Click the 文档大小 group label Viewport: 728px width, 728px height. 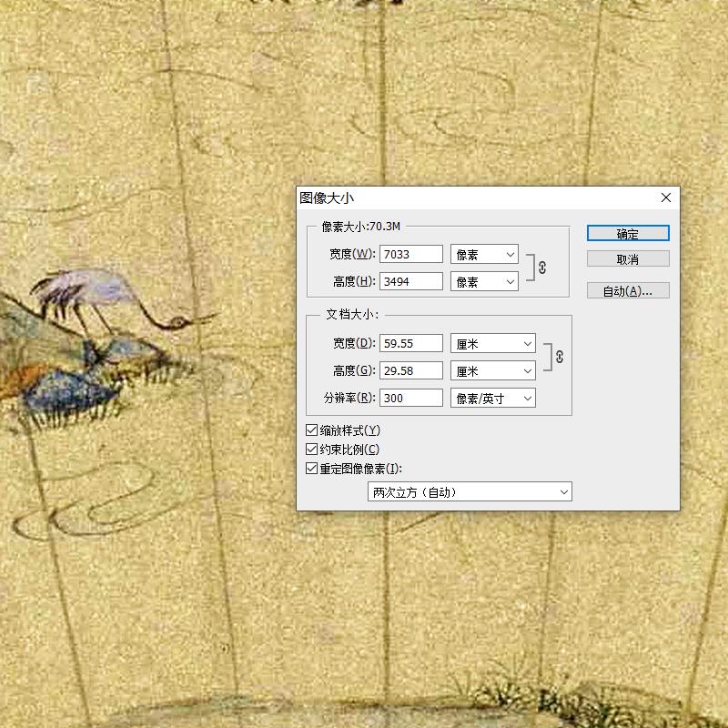(352, 314)
